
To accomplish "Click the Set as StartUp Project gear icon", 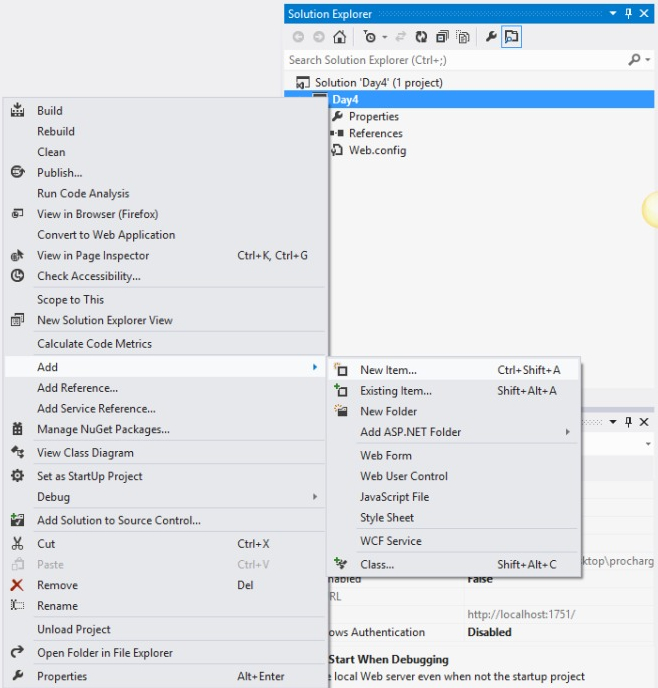I will (18, 476).
